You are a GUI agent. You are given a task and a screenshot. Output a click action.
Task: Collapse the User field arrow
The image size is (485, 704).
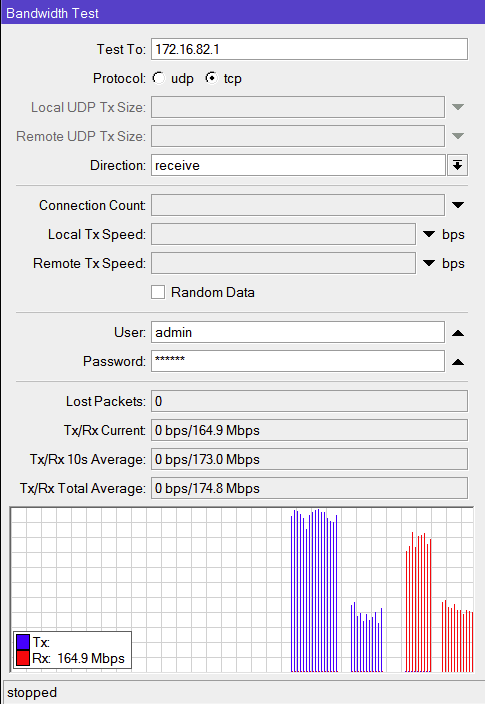[458, 333]
